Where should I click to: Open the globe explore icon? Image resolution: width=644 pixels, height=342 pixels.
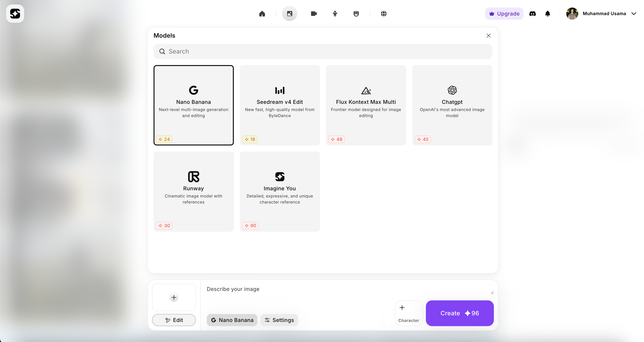[384, 13]
